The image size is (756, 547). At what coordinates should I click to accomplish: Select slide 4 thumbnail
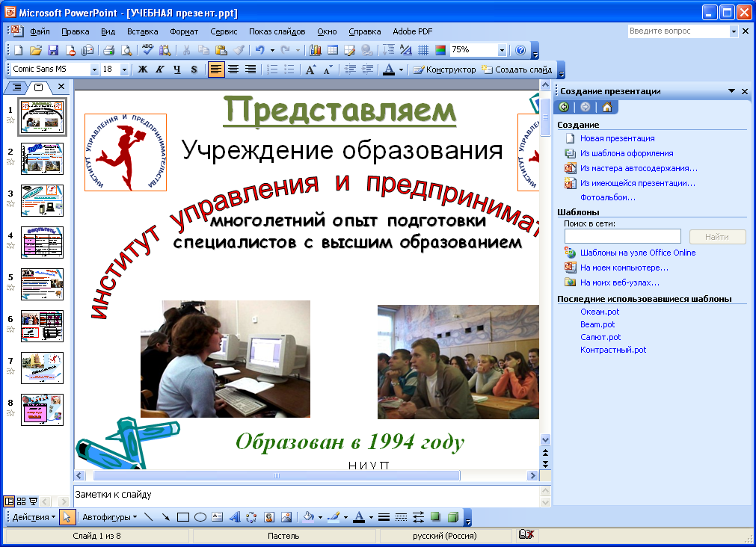pyautogui.click(x=42, y=242)
